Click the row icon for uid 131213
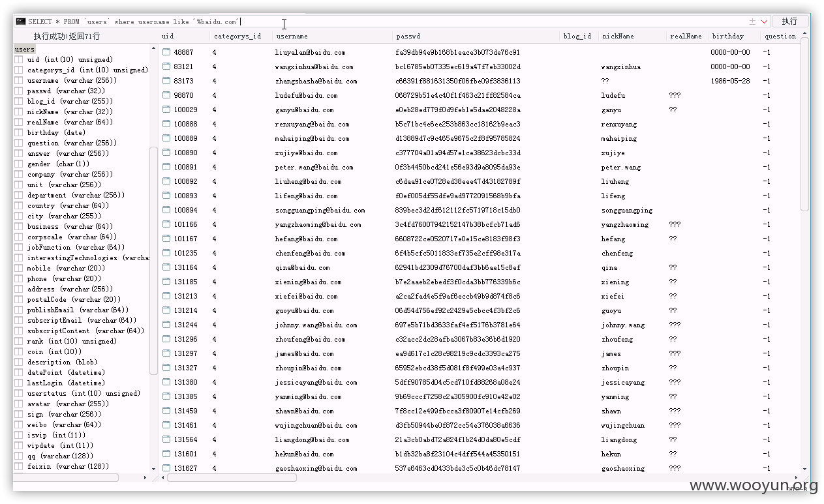Viewport: 824px width, 504px height. tap(166, 296)
